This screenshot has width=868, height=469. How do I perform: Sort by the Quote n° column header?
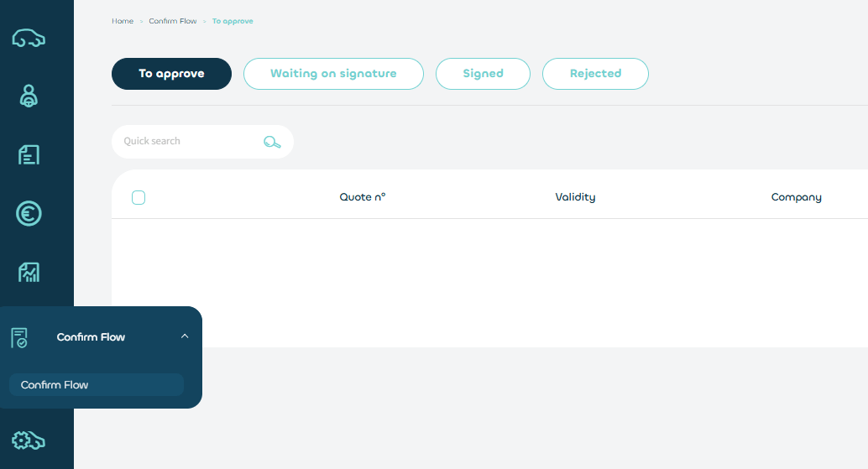click(362, 197)
